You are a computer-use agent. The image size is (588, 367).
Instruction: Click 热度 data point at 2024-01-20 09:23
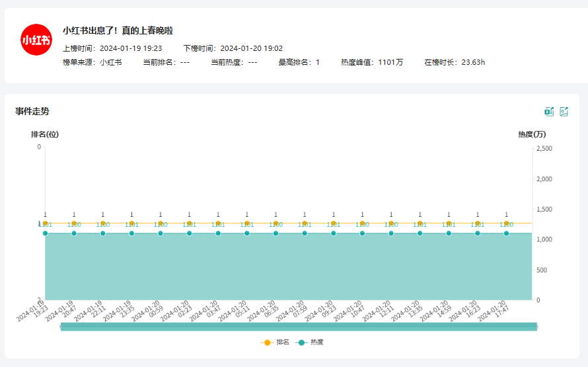334,233
